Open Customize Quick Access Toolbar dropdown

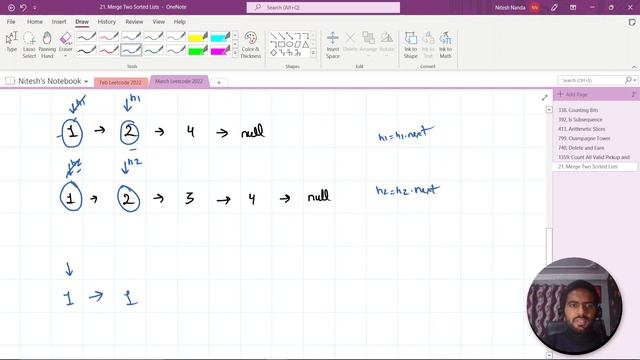[35, 8]
